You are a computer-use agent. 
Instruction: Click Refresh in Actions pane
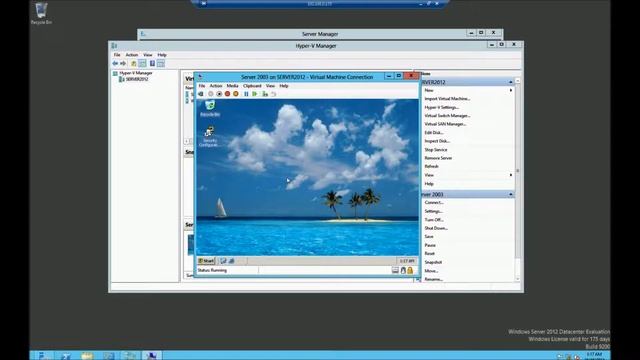click(431, 167)
